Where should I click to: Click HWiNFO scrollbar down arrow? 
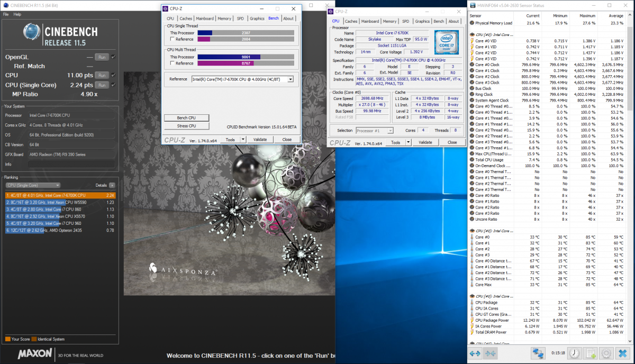coord(631,341)
